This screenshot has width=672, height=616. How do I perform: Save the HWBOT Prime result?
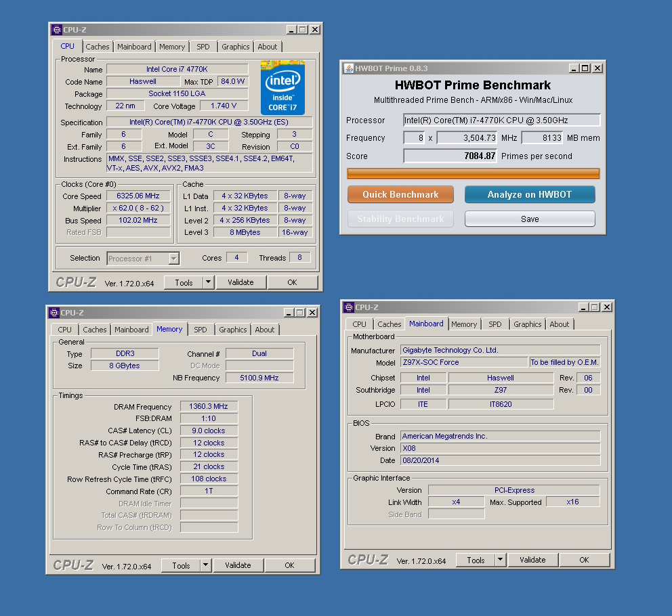530,219
